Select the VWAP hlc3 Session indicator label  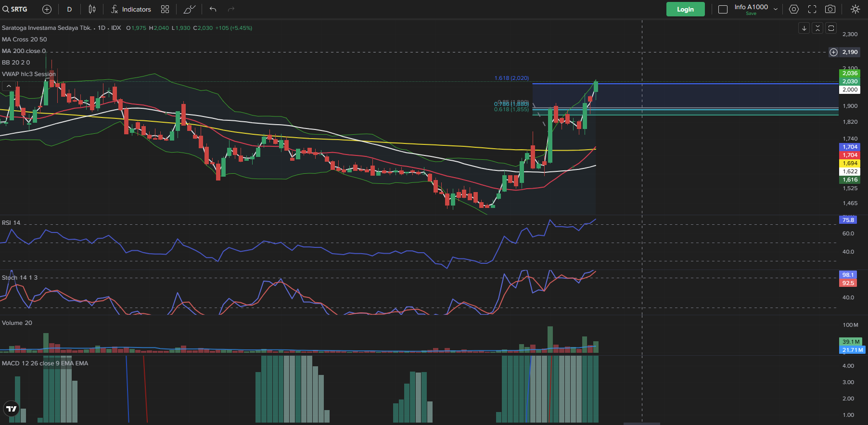[x=29, y=74]
